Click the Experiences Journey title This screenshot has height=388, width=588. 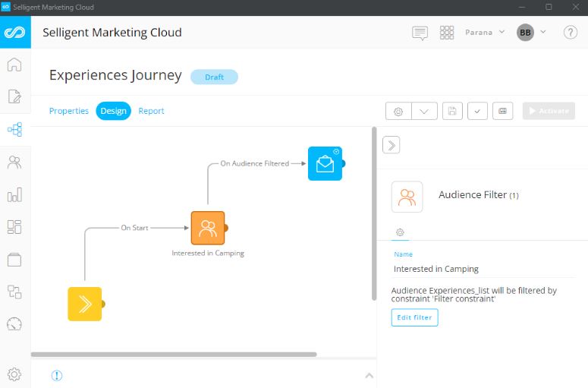point(115,75)
